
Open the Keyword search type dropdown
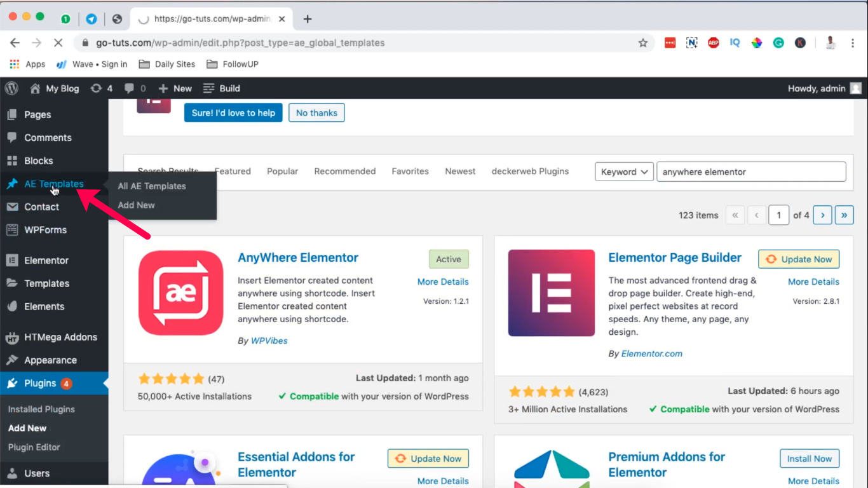(x=624, y=172)
